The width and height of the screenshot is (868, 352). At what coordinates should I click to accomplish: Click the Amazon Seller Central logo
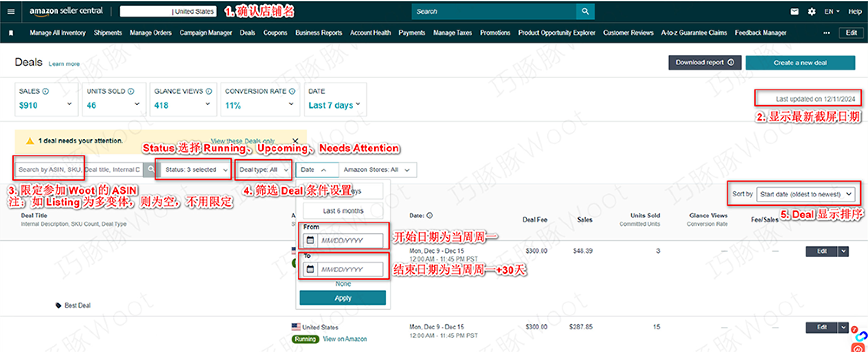coord(66,11)
